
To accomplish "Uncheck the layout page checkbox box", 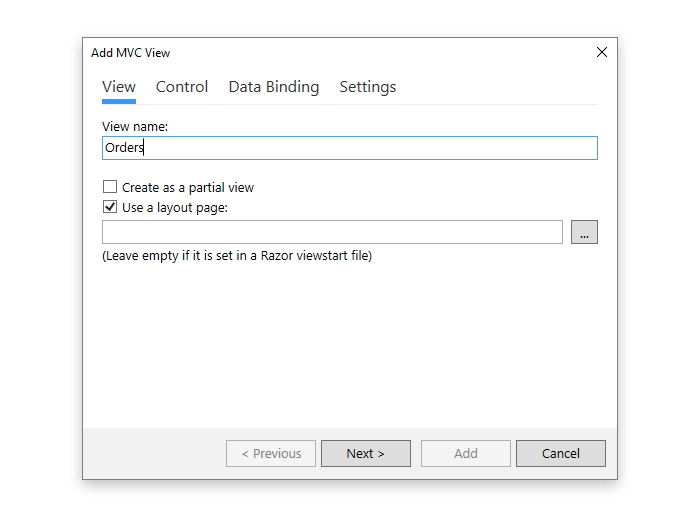I will [x=110, y=208].
